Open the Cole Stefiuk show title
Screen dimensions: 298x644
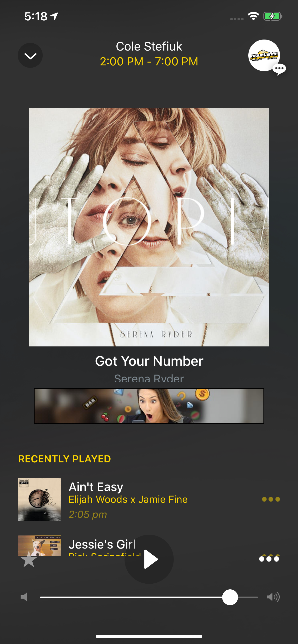(149, 46)
